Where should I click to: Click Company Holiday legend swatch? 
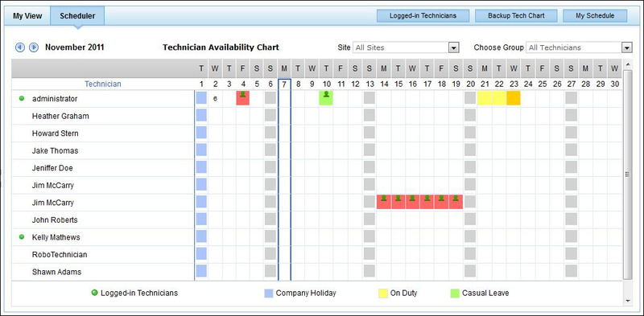(x=269, y=293)
